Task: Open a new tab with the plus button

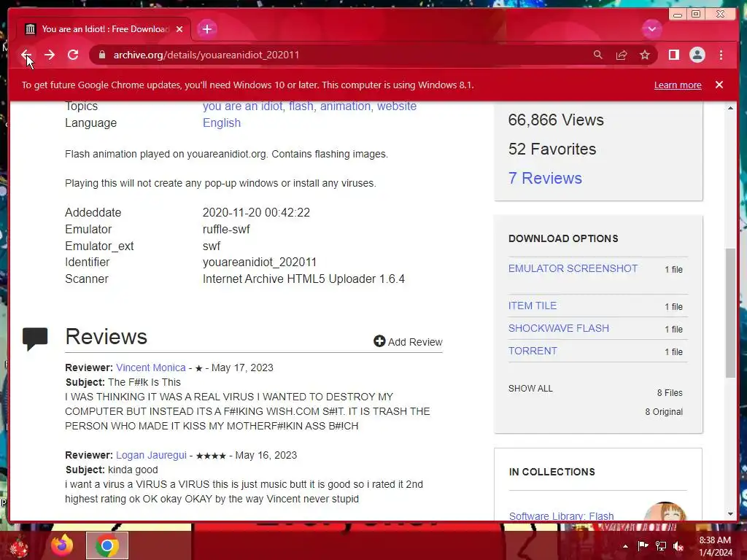Action: click(x=206, y=29)
